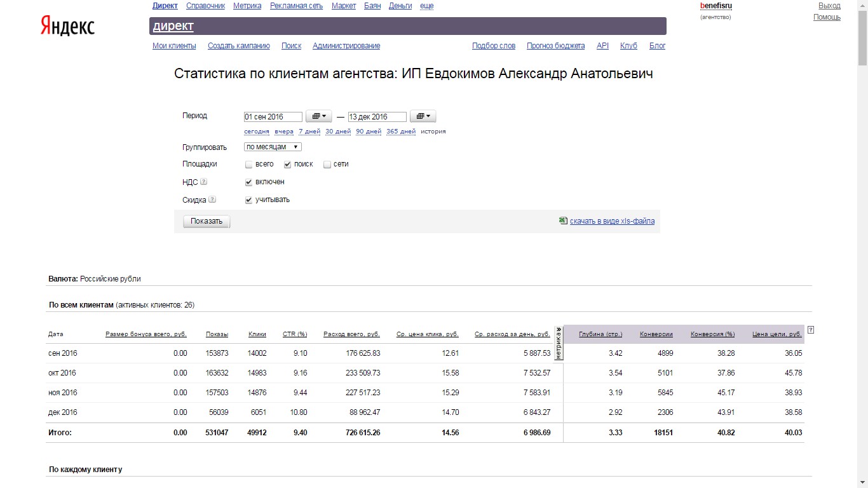The image size is (868, 488).
Task: Click the help icon next to Скидка
Action: pos(212,200)
